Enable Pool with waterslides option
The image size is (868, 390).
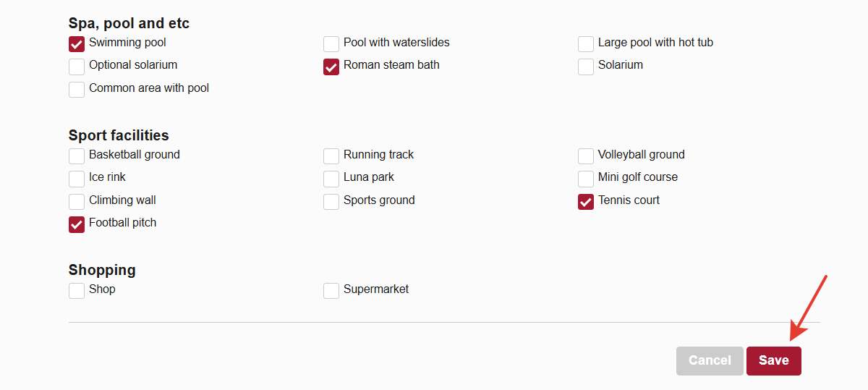(331, 44)
